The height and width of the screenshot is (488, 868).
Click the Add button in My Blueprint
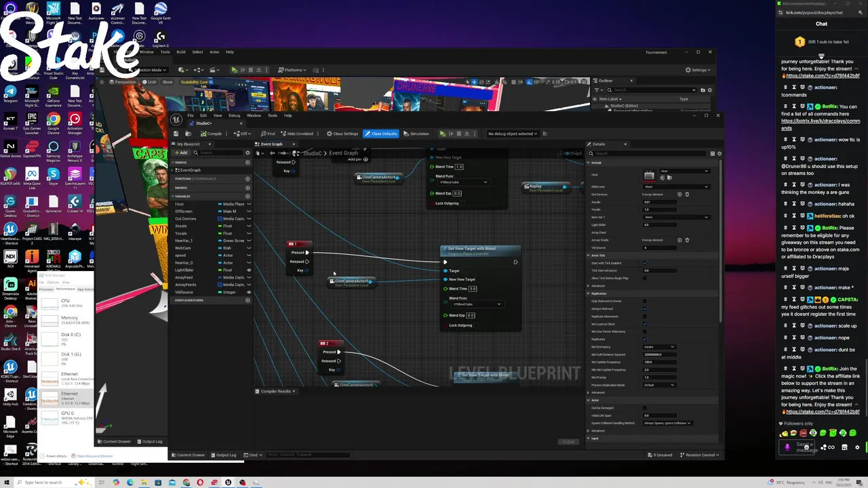[181, 153]
